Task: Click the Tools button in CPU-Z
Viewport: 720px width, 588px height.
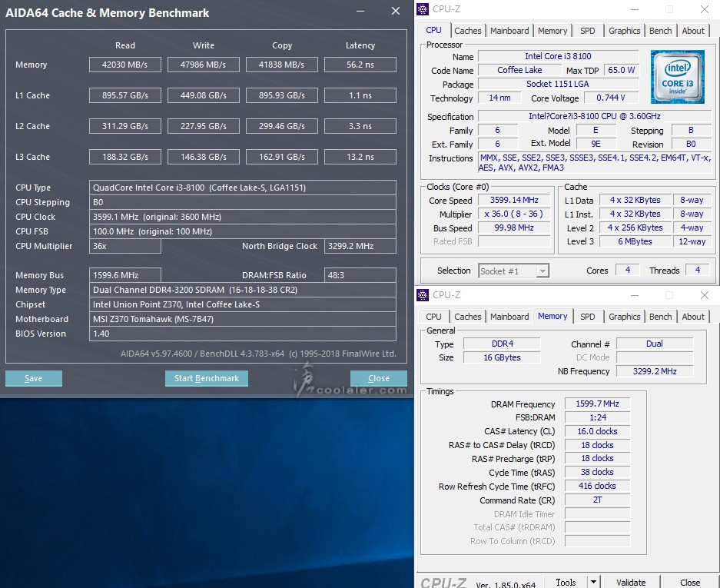Action: (x=566, y=582)
